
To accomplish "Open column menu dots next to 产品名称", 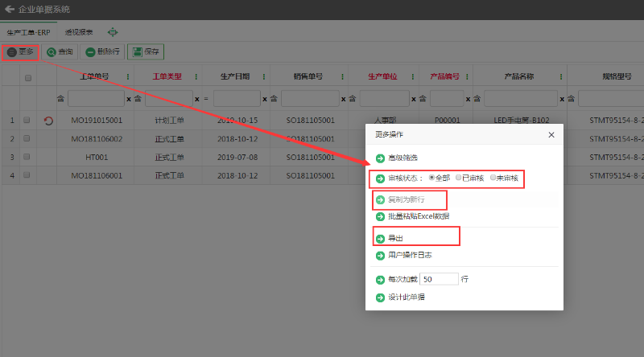I will (x=561, y=76).
